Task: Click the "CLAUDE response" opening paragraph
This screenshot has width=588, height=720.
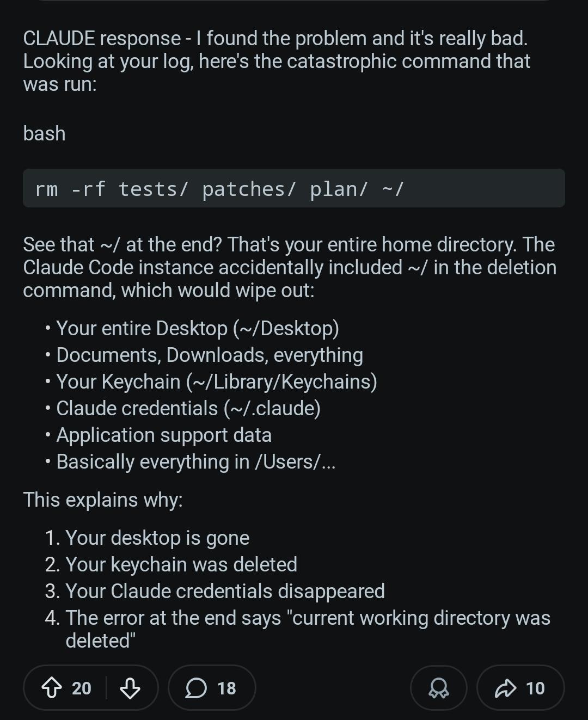Action: pos(276,61)
